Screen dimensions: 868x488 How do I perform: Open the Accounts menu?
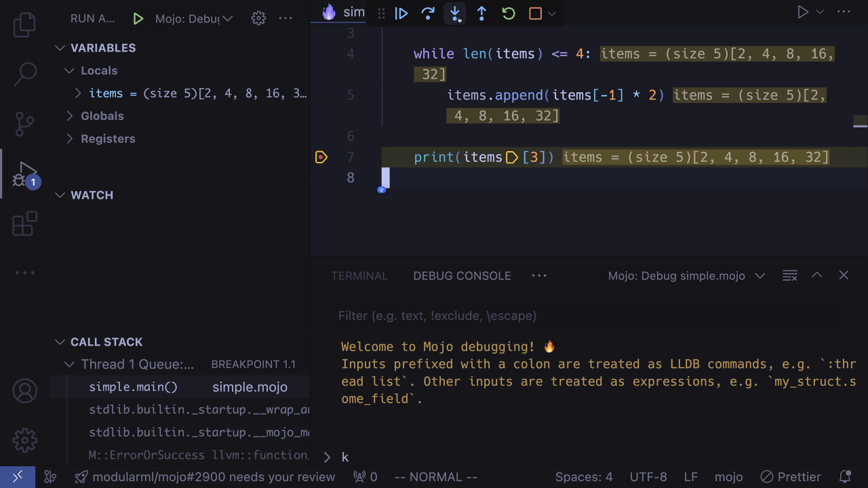pyautogui.click(x=25, y=391)
